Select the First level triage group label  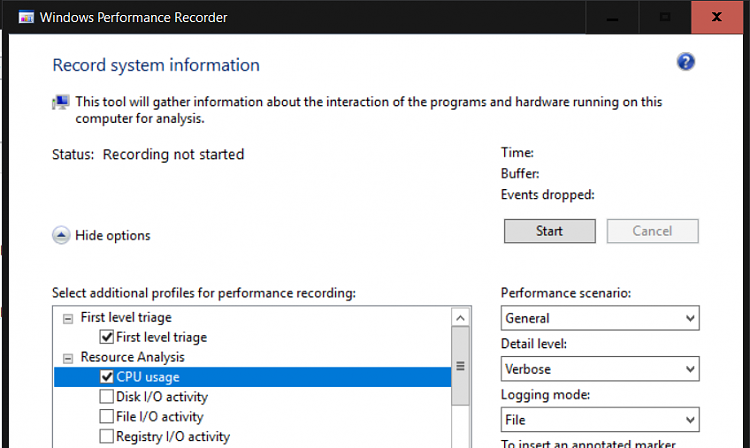[x=126, y=317]
